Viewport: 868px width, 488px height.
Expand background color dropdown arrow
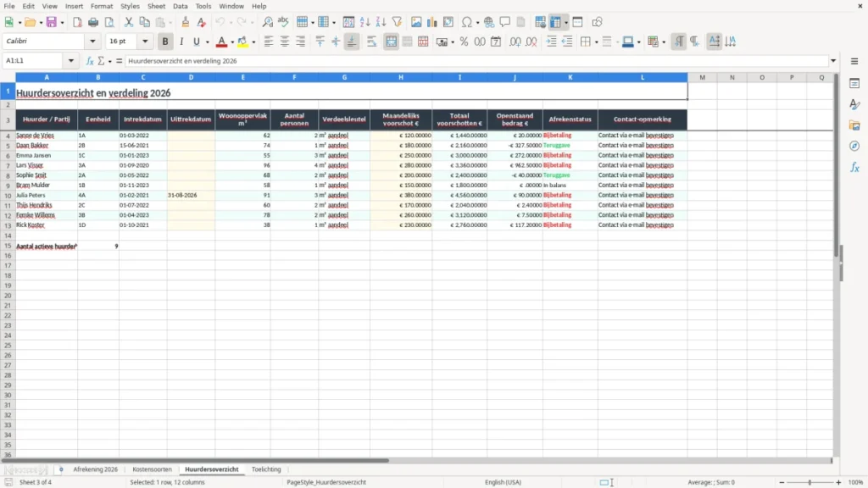pyautogui.click(x=253, y=42)
